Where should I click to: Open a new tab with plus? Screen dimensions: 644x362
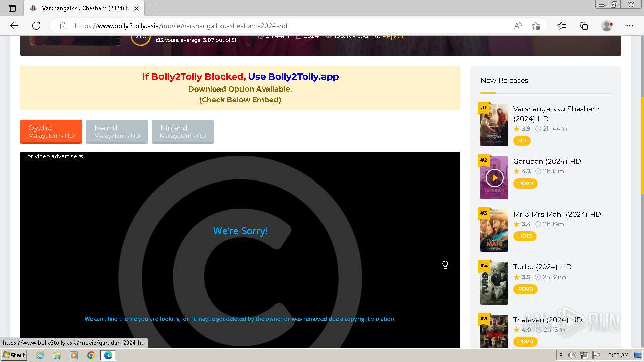point(153,8)
